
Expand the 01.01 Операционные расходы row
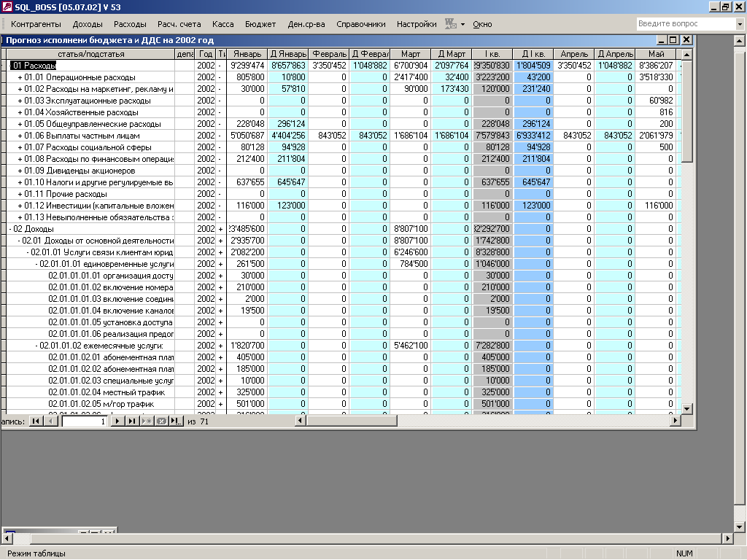[20, 77]
